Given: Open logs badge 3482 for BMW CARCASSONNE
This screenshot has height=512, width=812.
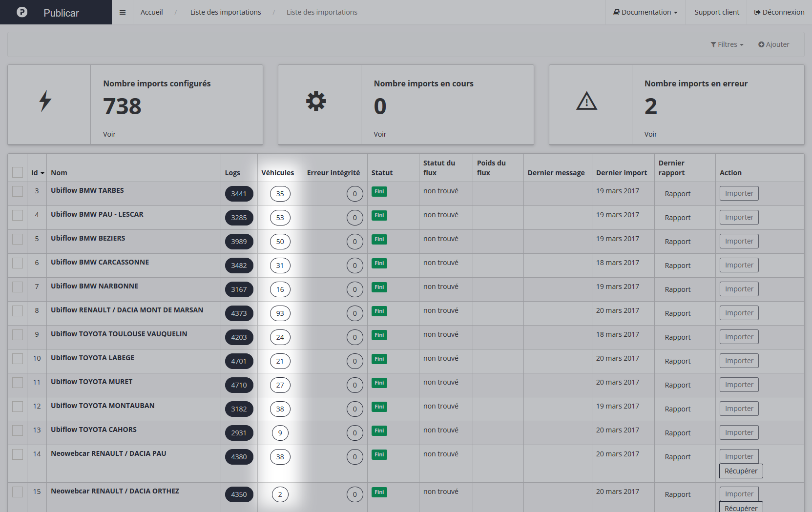Looking at the screenshot, I should pos(239,266).
